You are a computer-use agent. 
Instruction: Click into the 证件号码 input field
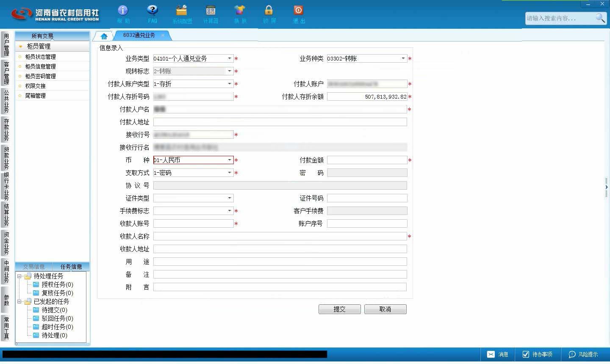click(x=367, y=198)
